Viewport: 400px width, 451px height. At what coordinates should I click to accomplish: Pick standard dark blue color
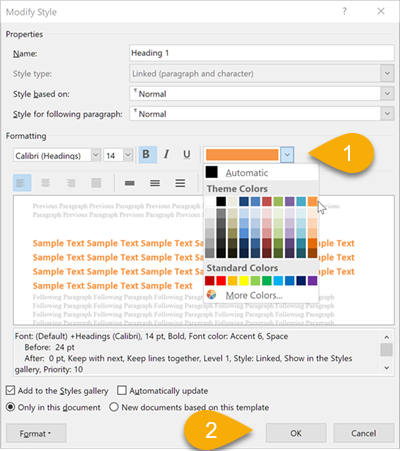[x=301, y=281]
